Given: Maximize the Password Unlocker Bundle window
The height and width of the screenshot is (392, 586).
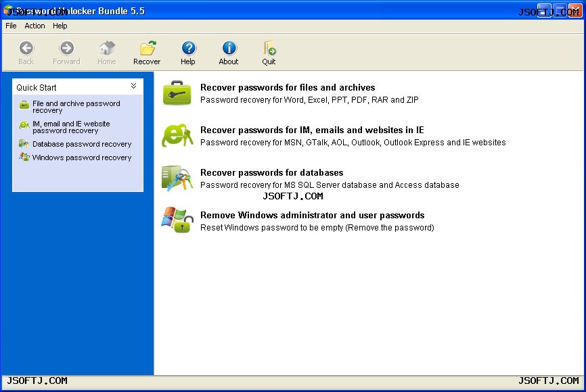Looking at the screenshot, I should pyautogui.click(x=560, y=11).
